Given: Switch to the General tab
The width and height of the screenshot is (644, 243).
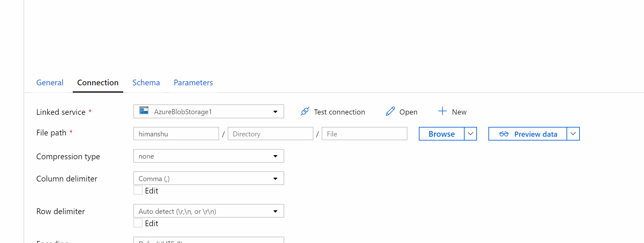Looking at the screenshot, I should [x=50, y=82].
